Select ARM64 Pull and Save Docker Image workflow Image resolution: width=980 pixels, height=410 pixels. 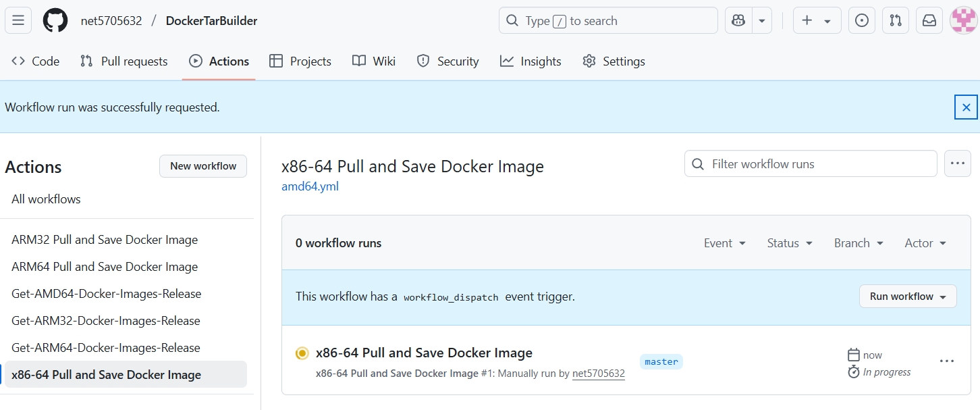(x=105, y=267)
